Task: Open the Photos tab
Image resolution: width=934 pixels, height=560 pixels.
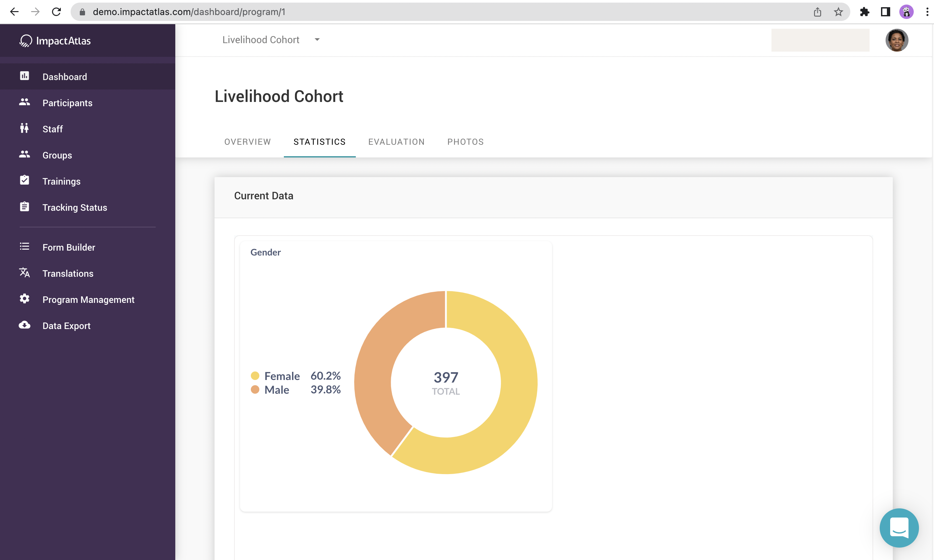Action: (x=465, y=142)
